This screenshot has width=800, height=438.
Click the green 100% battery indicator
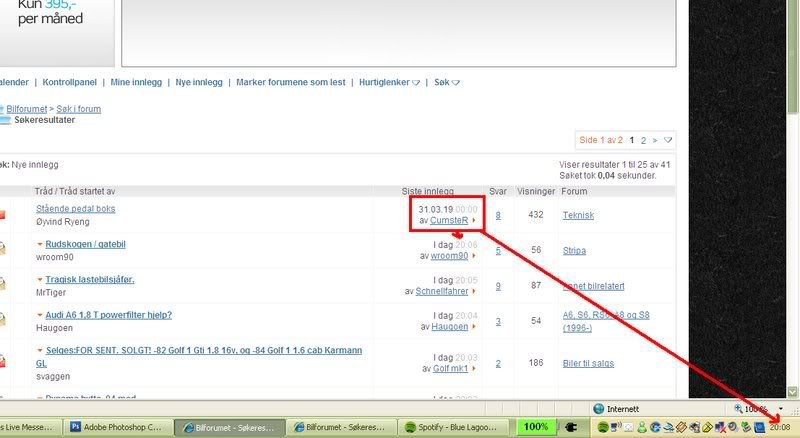click(536, 427)
